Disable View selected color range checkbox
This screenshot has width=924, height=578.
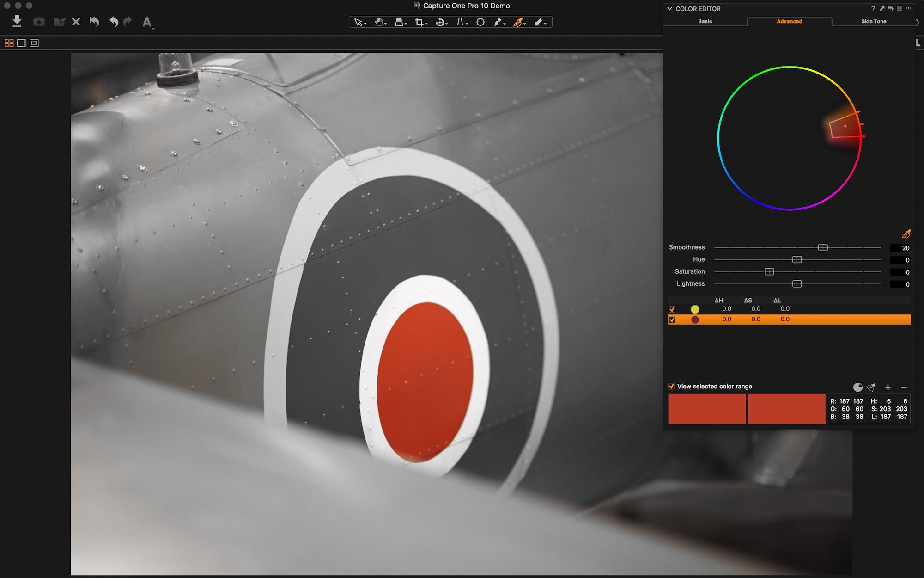(671, 386)
